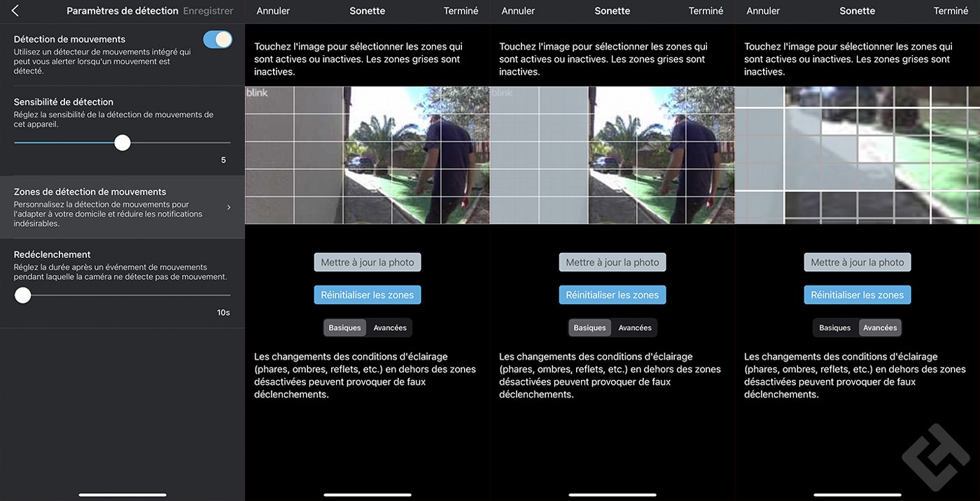Tap the zoomed grid image in third Sonette screen
This screenshot has width=980, height=501.
tap(857, 155)
